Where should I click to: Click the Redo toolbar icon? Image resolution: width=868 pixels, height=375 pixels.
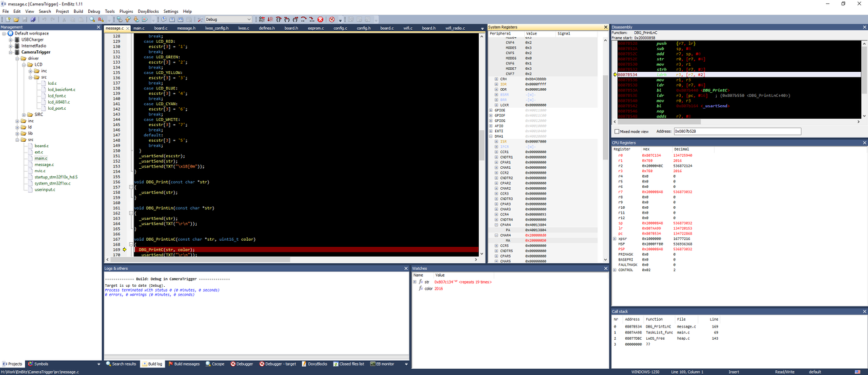coord(53,19)
